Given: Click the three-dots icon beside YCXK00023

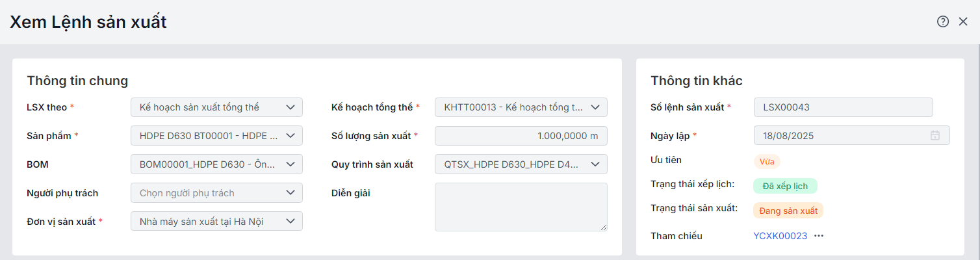Looking at the screenshot, I should pos(819,236).
